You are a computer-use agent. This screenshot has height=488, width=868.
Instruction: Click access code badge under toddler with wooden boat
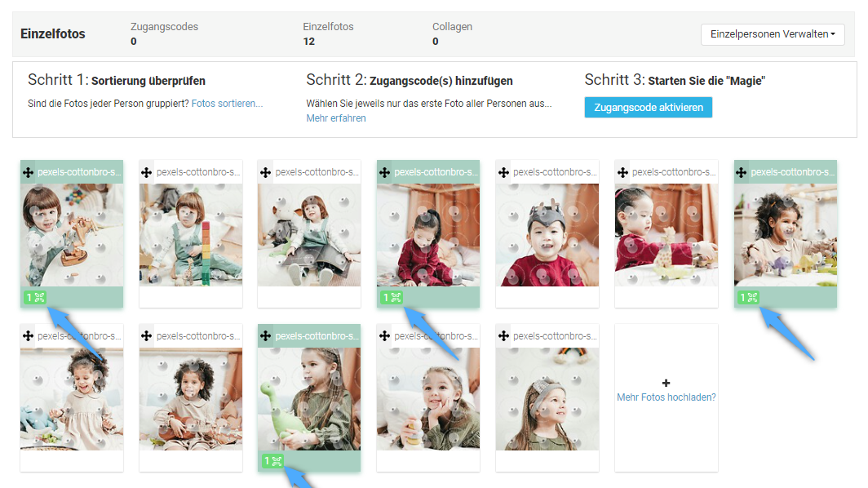pyautogui.click(x=35, y=298)
